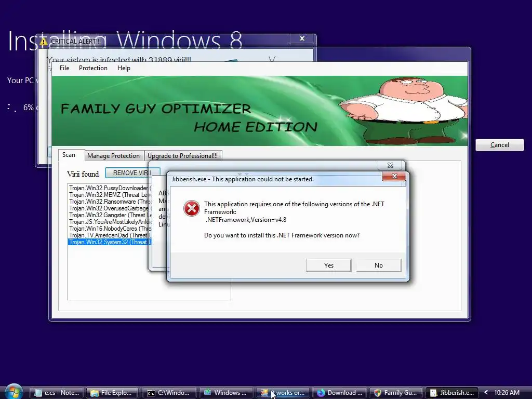Click the red error icon in dialog
532x399 pixels.
point(191,208)
